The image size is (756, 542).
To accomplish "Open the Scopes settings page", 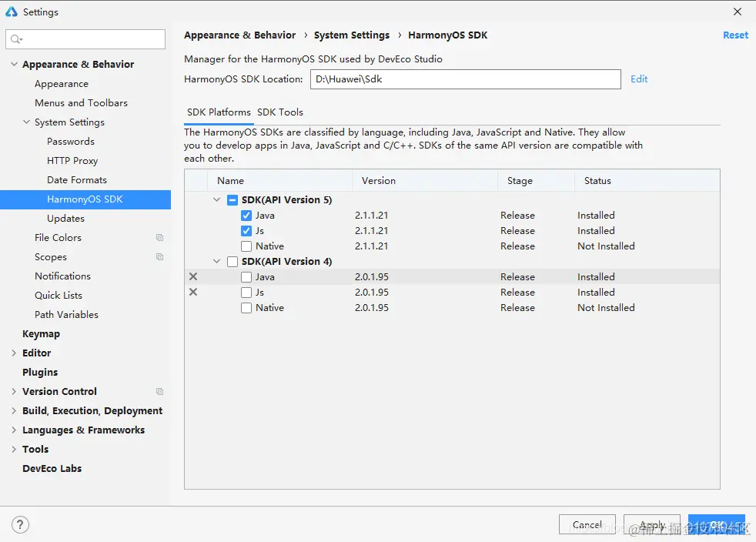I will [51, 257].
